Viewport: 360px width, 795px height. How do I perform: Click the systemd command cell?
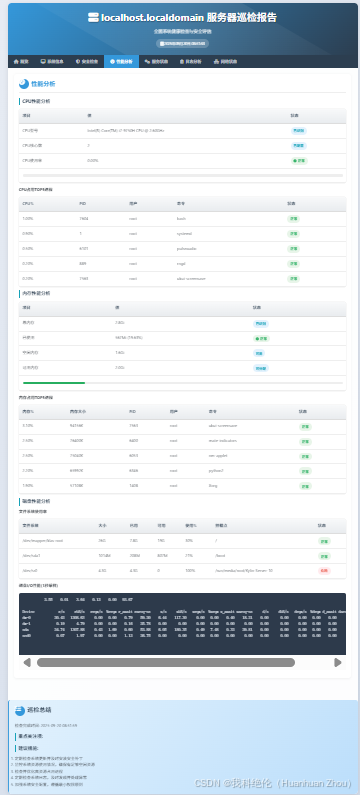coord(184,234)
